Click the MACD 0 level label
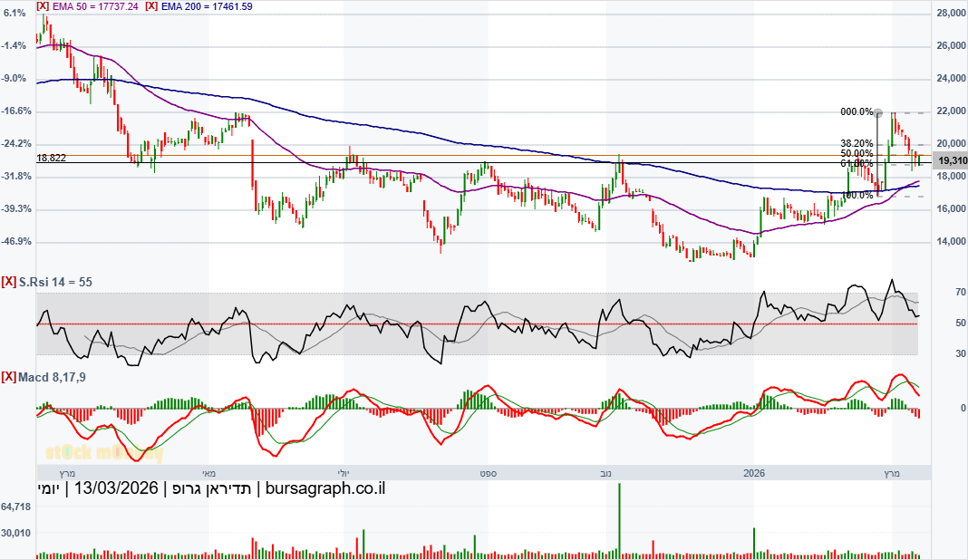 [963, 409]
